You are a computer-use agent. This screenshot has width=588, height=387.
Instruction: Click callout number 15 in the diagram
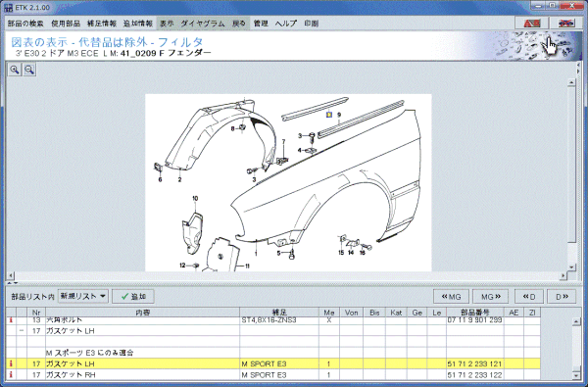click(x=341, y=253)
